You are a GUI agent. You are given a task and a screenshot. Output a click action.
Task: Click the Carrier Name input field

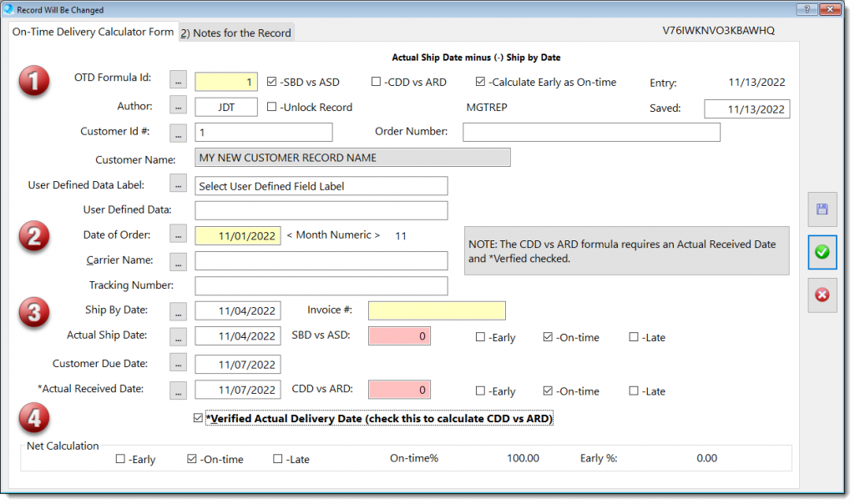point(321,261)
